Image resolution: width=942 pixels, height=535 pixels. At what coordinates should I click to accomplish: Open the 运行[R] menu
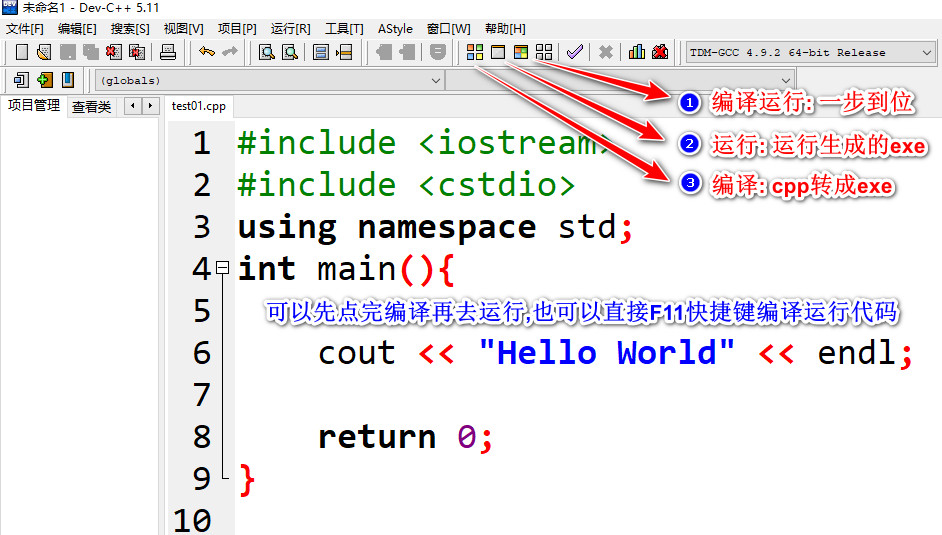click(290, 29)
